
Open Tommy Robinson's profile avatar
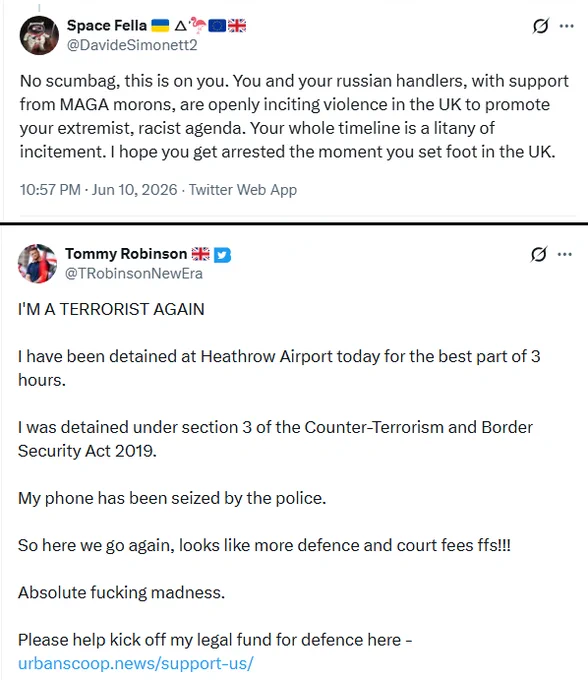click(x=37, y=263)
